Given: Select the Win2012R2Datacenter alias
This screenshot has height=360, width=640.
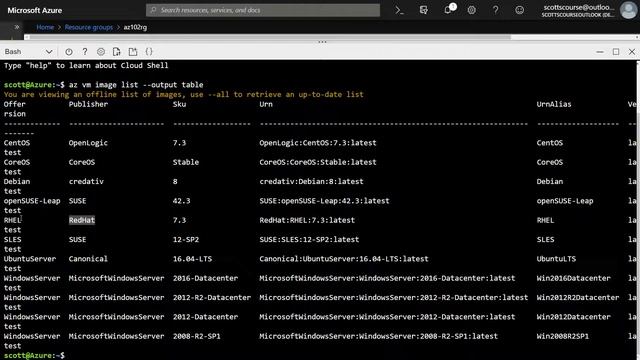Looking at the screenshot, I should tap(578, 298).
